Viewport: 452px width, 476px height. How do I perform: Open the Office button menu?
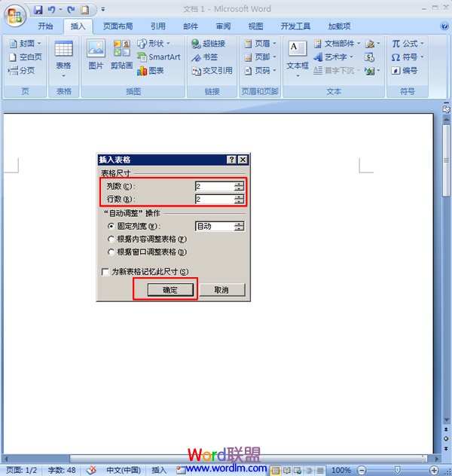click(x=15, y=15)
